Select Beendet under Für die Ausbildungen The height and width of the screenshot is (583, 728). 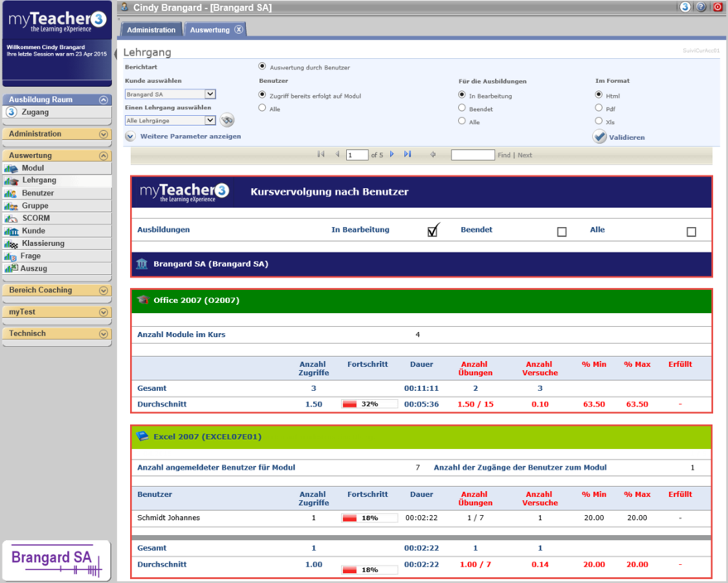tap(462, 108)
